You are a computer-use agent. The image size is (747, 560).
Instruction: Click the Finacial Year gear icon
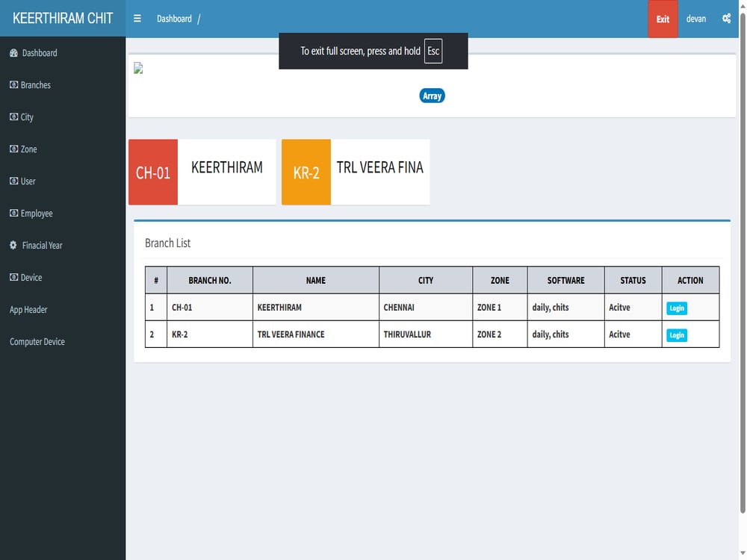13,245
